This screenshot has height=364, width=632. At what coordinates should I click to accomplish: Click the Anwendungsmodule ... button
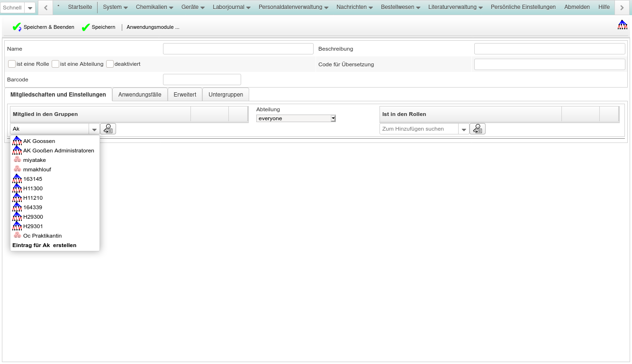153,27
